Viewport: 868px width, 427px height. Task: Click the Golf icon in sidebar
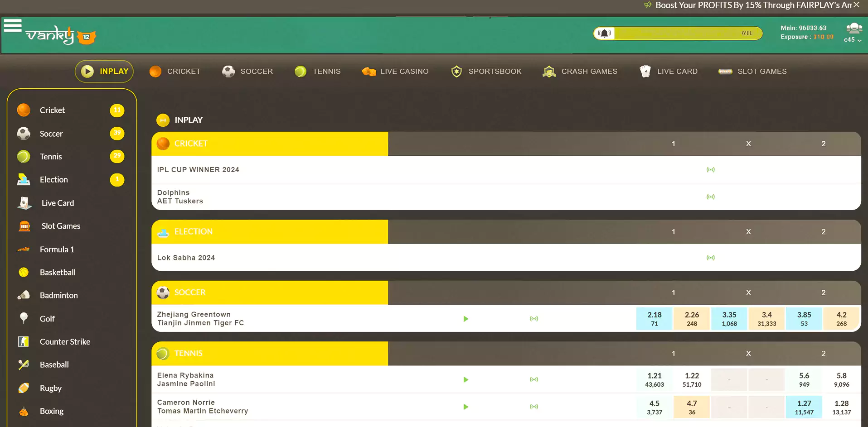coord(24,318)
